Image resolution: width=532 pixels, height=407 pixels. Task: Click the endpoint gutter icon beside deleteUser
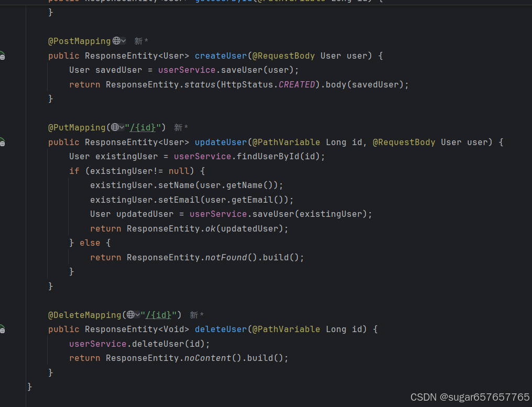(x=2, y=329)
